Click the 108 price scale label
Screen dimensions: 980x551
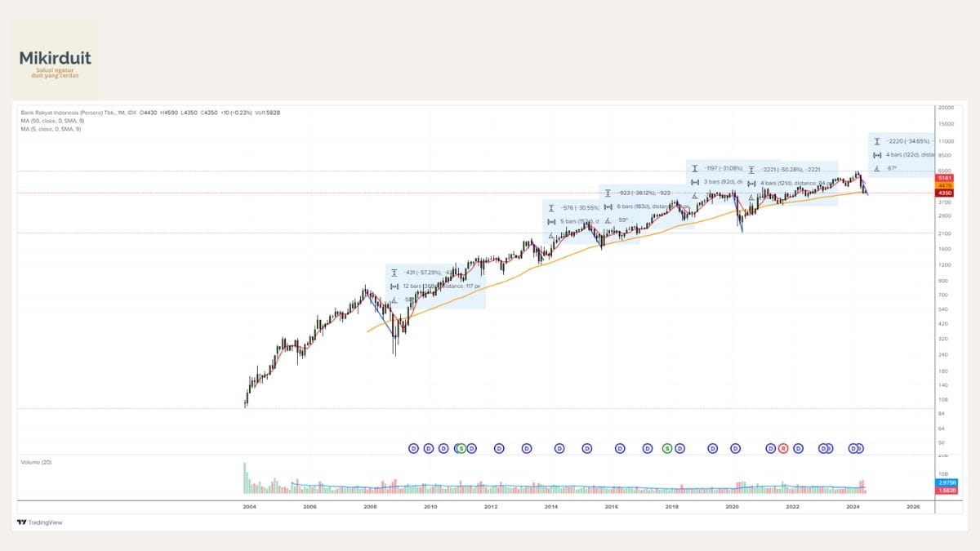[942, 400]
